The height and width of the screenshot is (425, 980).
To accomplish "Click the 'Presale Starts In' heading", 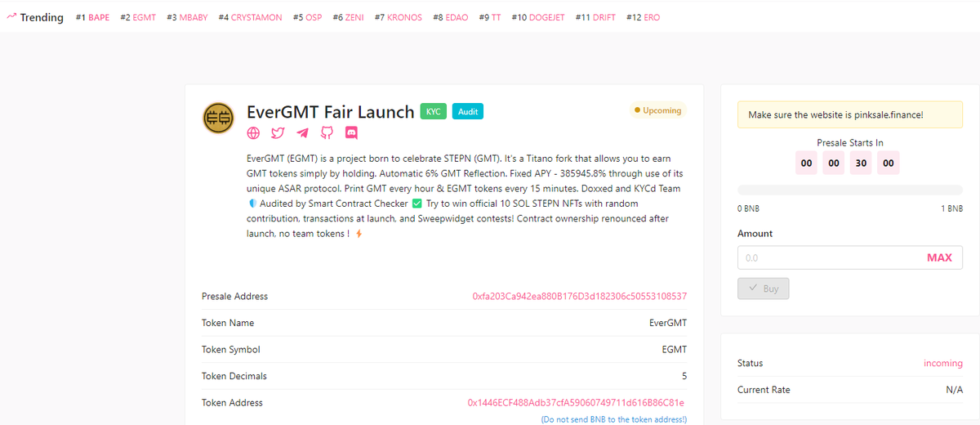I will coord(849,142).
